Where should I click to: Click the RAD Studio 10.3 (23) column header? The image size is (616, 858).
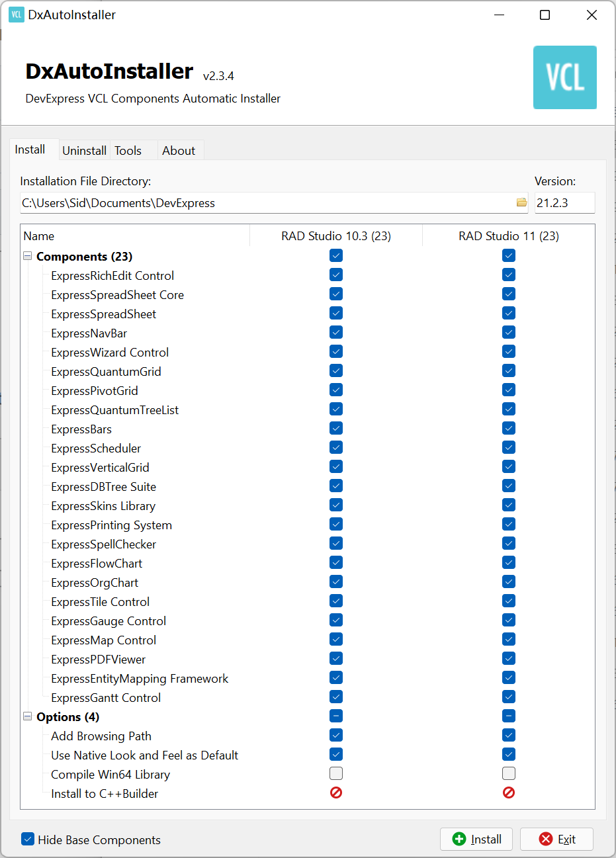(x=336, y=236)
